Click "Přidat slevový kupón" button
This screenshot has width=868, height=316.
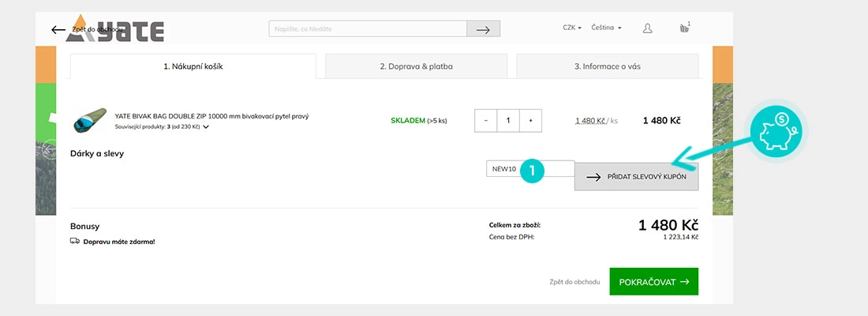coord(636,177)
